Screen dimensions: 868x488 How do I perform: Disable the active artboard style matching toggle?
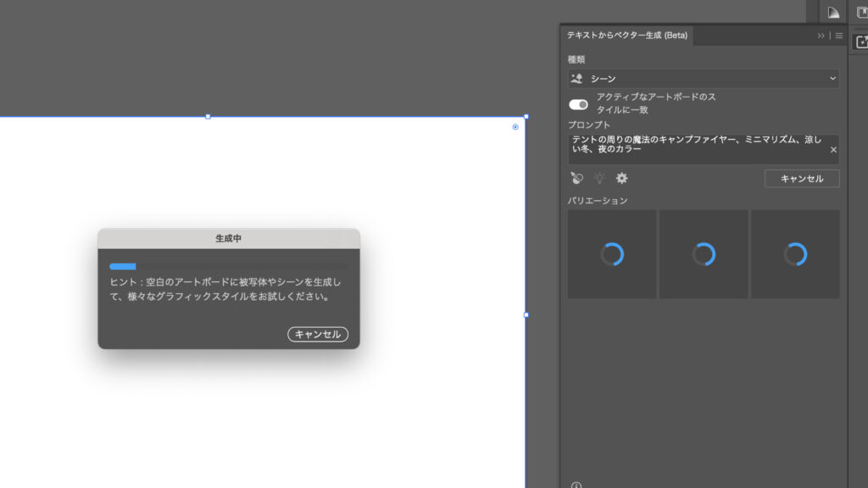point(577,104)
